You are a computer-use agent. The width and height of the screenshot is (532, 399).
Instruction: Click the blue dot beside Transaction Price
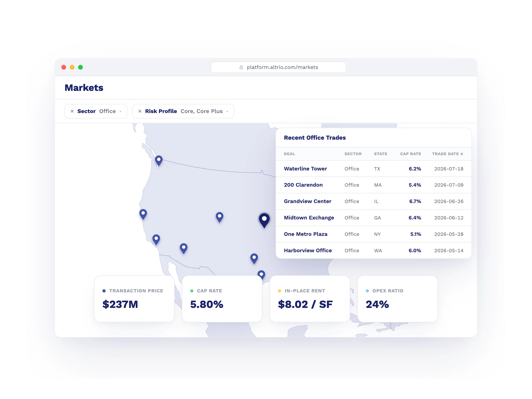104,291
